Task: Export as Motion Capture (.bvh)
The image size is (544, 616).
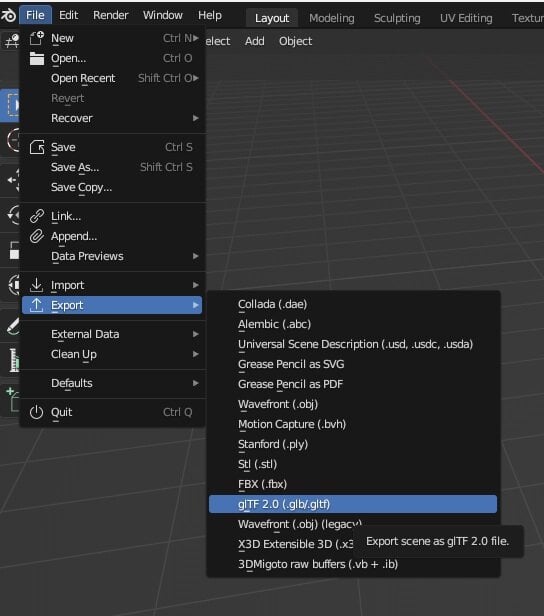Action: tap(353, 424)
